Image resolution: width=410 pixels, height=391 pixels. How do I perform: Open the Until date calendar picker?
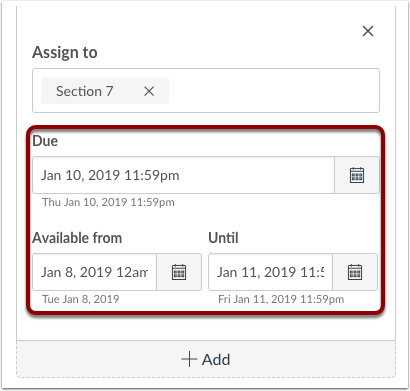[355, 272]
